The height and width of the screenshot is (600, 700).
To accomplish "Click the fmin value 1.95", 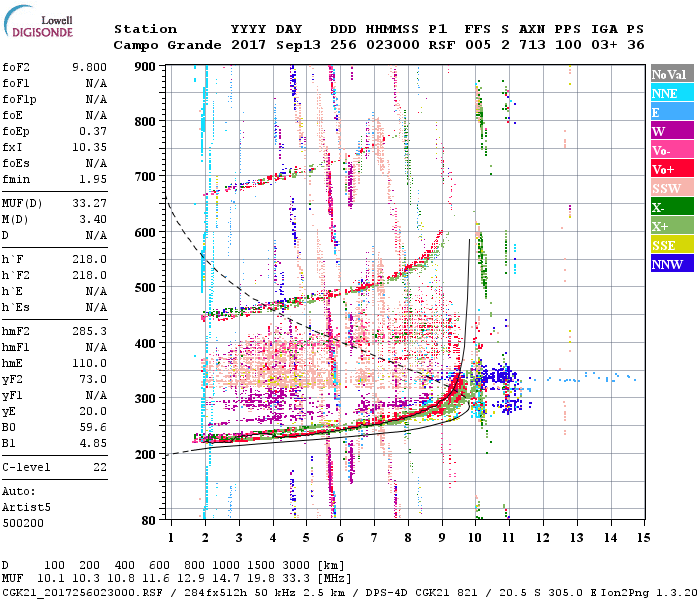I will 93,179.
